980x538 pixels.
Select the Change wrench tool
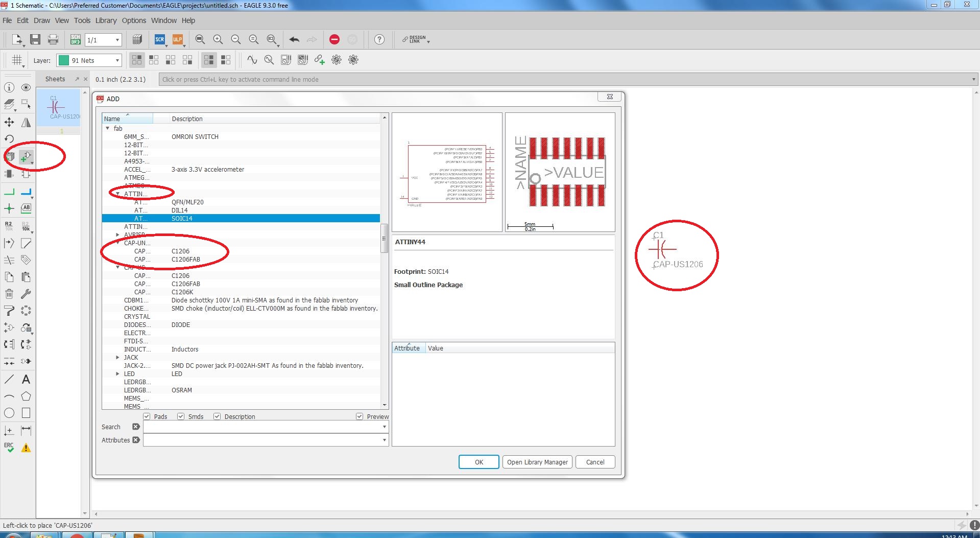point(26,294)
